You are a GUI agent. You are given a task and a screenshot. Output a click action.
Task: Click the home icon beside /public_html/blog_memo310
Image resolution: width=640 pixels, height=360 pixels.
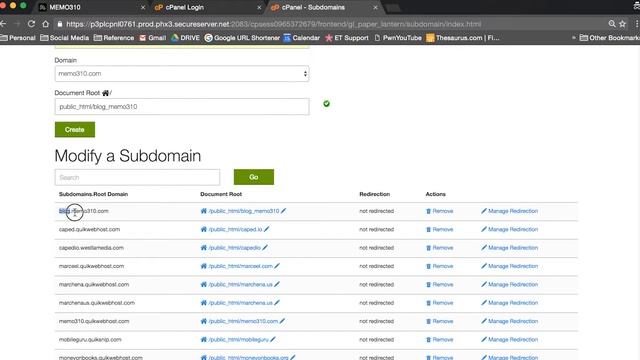(x=204, y=211)
